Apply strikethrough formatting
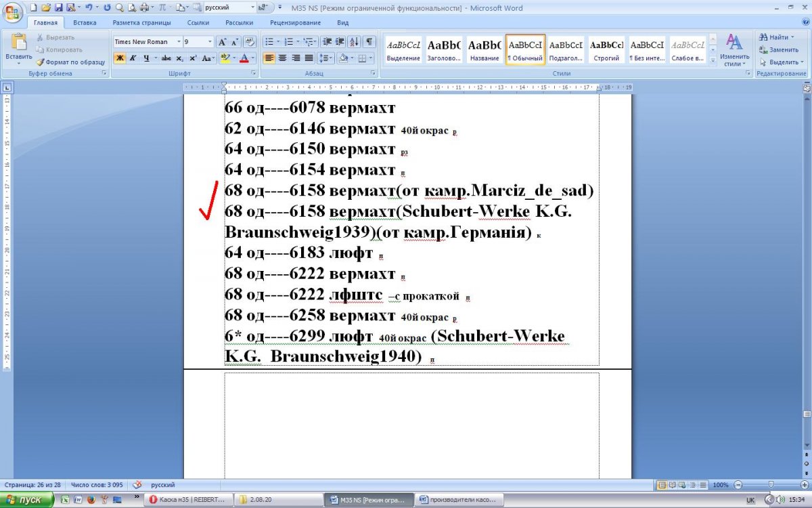This screenshot has height=508, width=812. [x=166, y=58]
